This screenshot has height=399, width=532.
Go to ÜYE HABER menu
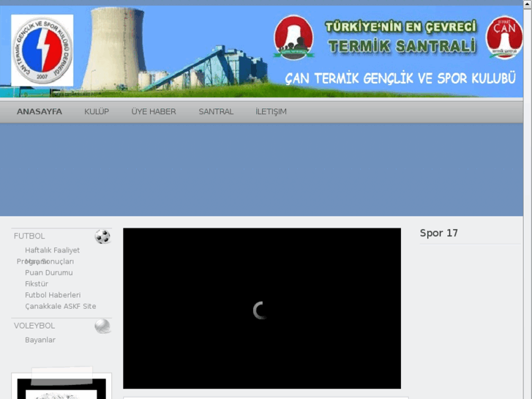[x=154, y=111]
